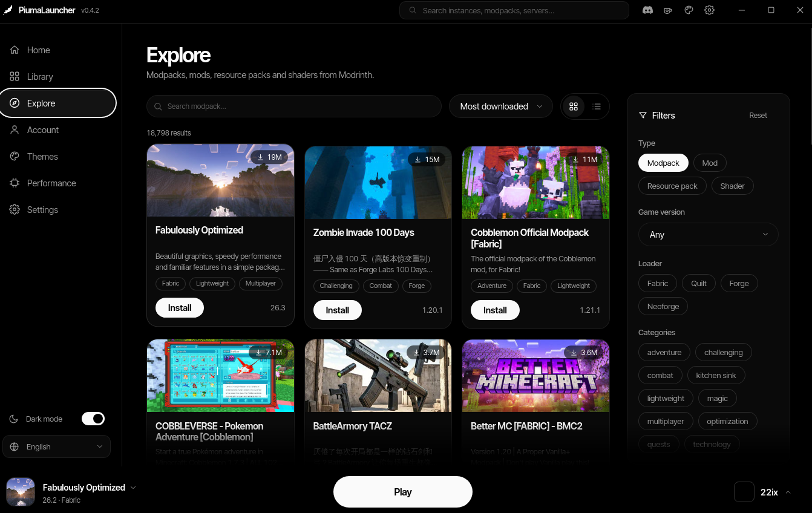The width and height of the screenshot is (812, 513).
Task: Switch to list view layout
Action: point(597,106)
